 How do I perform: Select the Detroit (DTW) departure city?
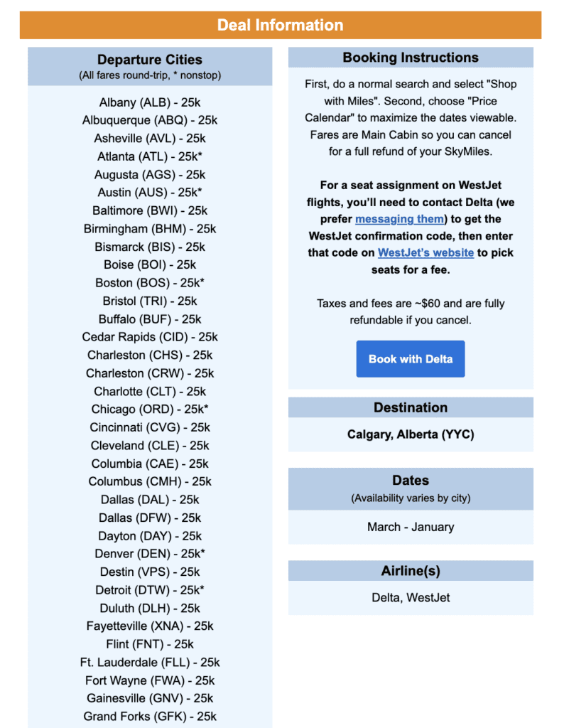pyautogui.click(x=150, y=589)
